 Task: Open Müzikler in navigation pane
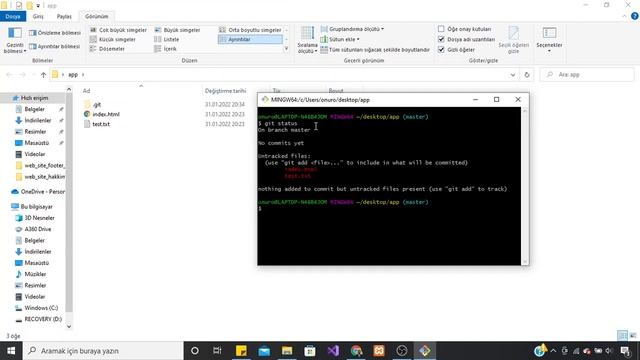click(x=31, y=274)
